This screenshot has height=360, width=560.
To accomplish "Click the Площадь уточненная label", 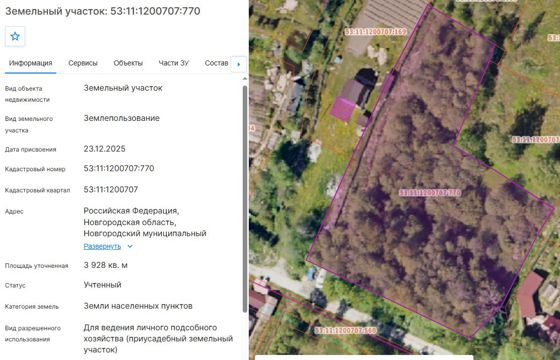I will [x=36, y=266].
